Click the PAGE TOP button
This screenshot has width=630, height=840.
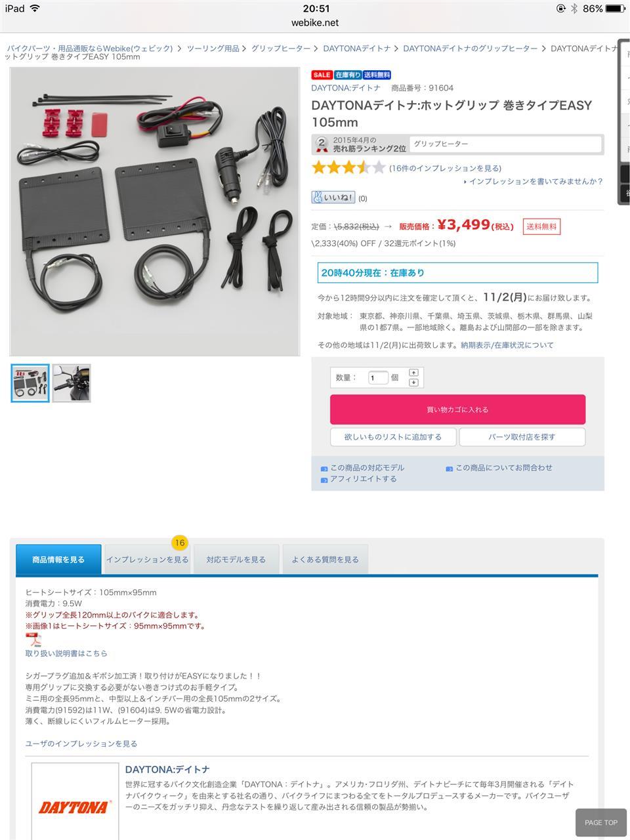point(601,822)
